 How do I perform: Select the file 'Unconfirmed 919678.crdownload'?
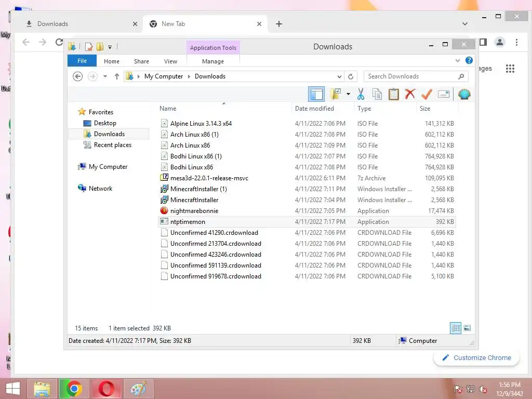[216, 276]
